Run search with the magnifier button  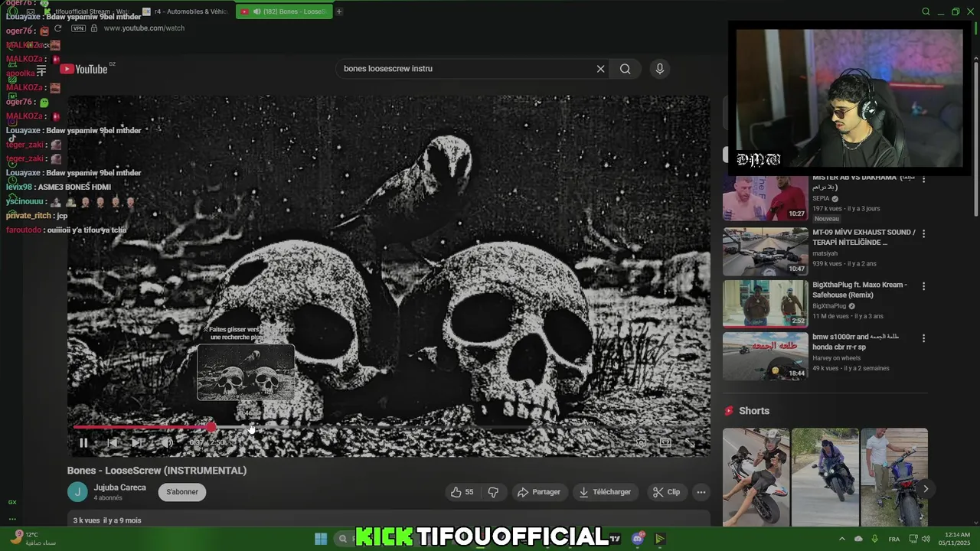[626, 69]
